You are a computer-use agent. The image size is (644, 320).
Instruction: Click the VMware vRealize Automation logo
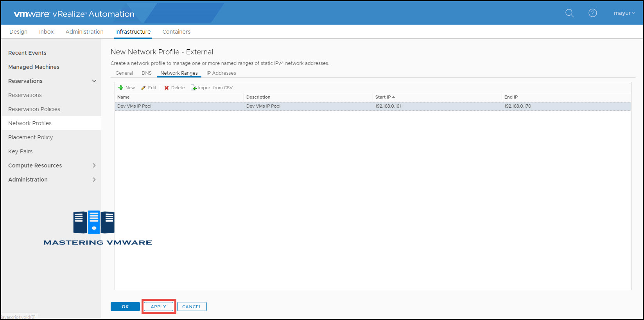point(74,14)
